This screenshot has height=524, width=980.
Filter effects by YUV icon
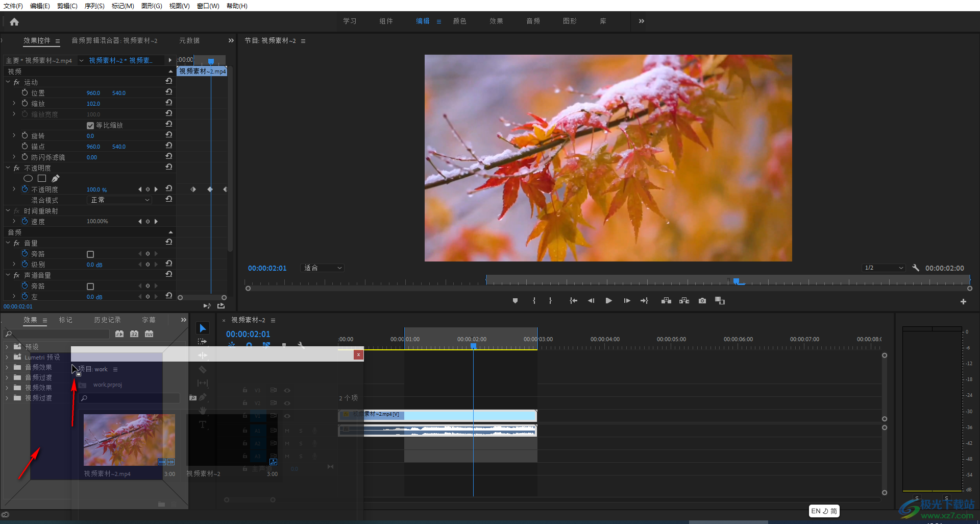click(149, 334)
